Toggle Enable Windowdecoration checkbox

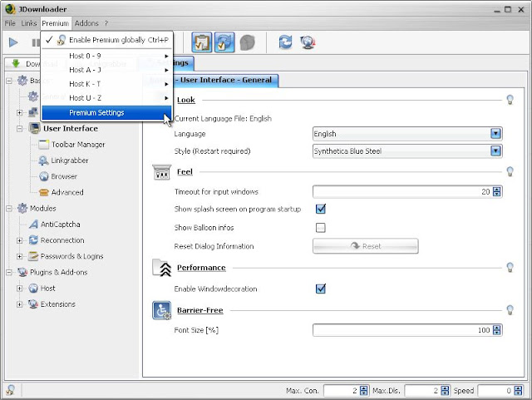pos(321,289)
